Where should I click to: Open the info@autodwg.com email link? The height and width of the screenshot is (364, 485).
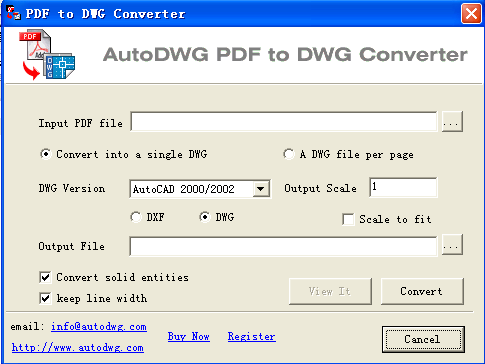pyautogui.click(x=99, y=327)
